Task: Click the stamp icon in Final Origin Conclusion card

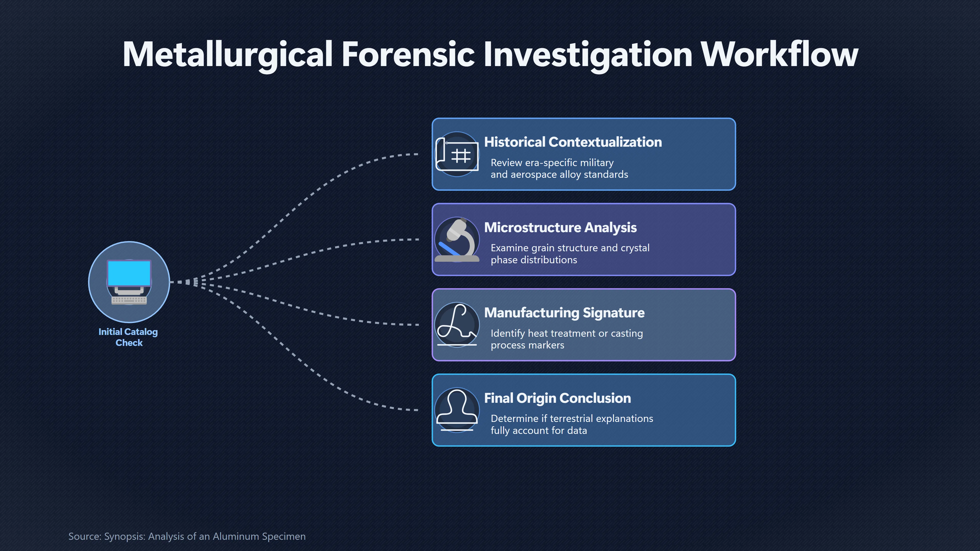Action: click(x=457, y=410)
